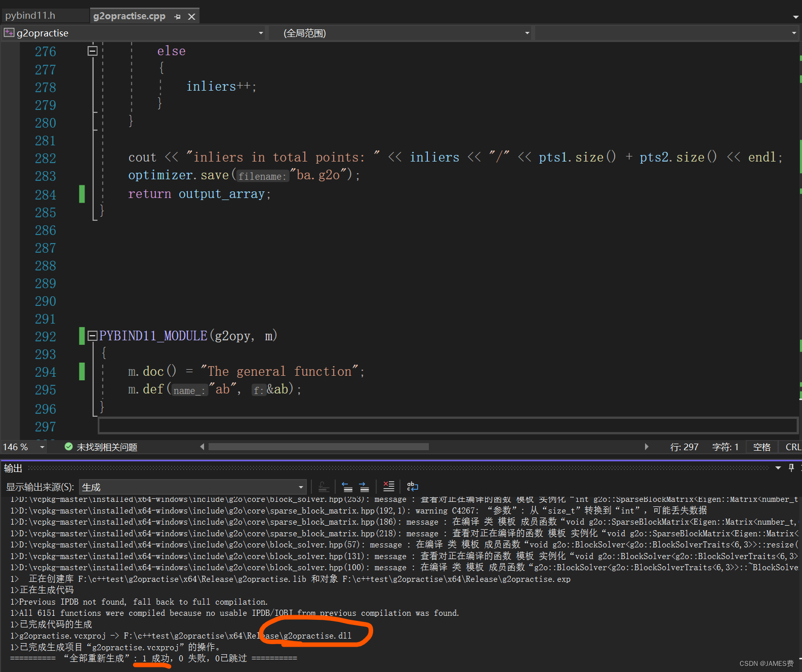The image size is (802, 672).
Task: Toggle auto-hide pin on output panel
Action: tap(791, 468)
